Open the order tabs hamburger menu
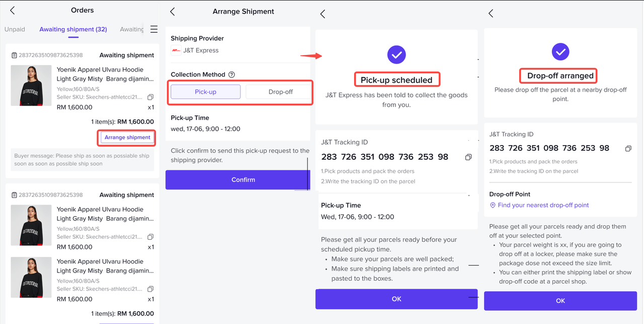Screen dimensions: 644x324 click(x=154, y=29)
